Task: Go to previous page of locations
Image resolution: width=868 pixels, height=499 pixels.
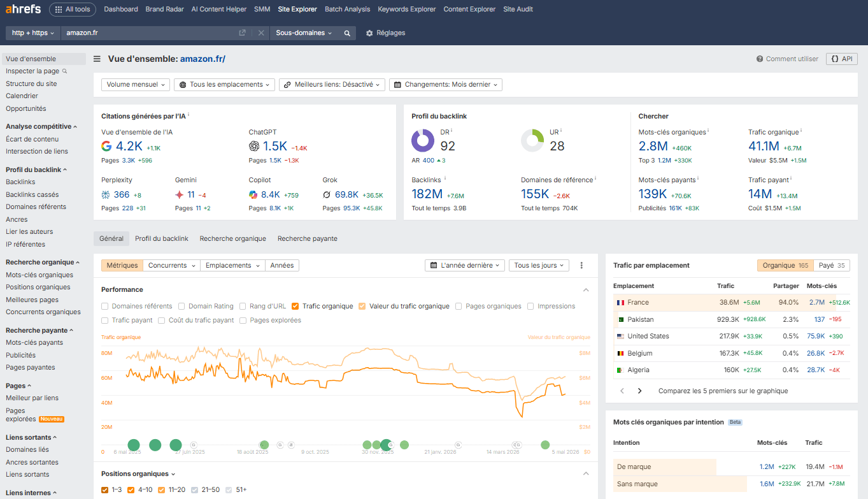Action: pos(622,391)
